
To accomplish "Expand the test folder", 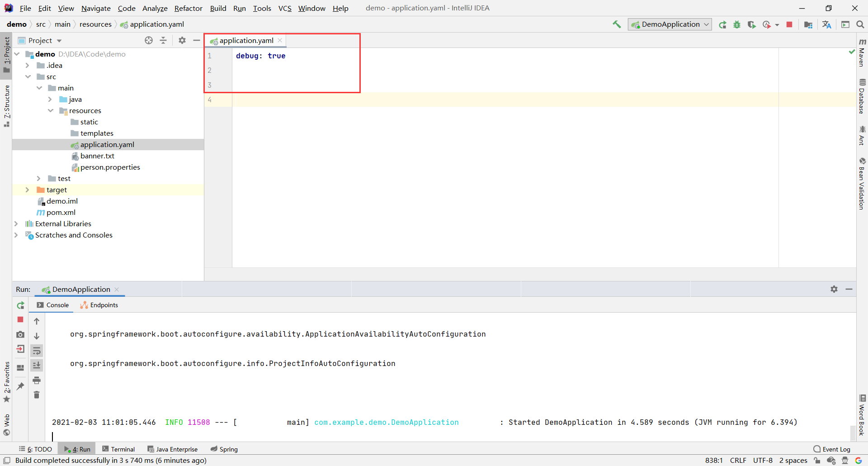I will [x=39, y=178].
